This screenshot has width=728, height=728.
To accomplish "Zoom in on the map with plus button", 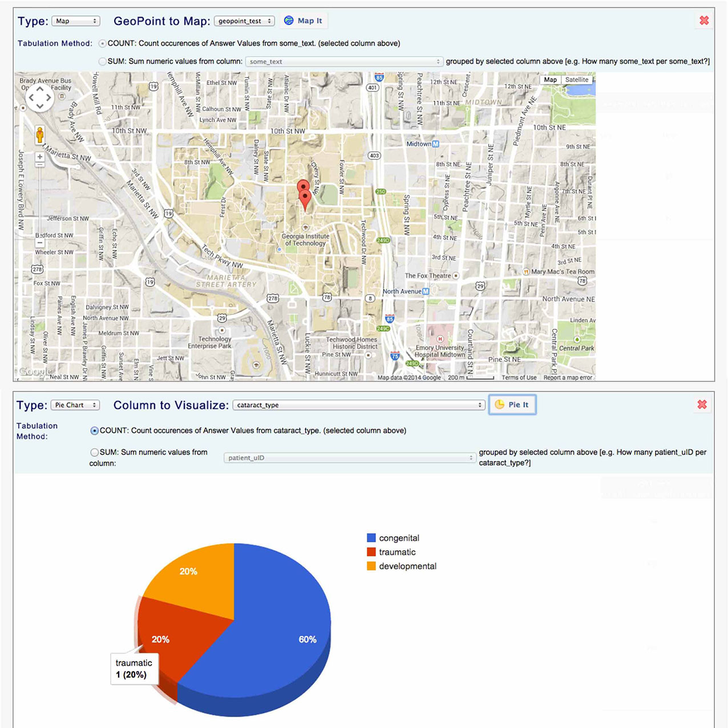I will pyautogui.click(x=40, y=157).
